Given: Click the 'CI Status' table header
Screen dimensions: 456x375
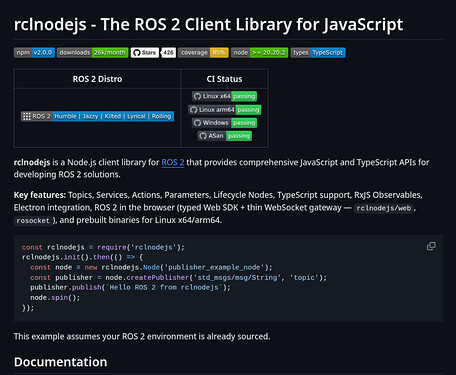Looking at the screenshot, I should tap(224, 79).
